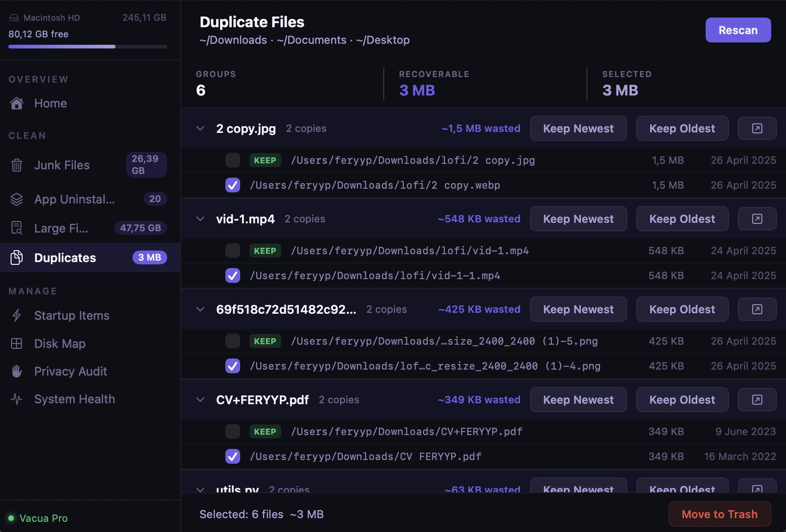
Task: Keep Oldest for 69f518c72d51482c92 group
Action: [682, 309]
